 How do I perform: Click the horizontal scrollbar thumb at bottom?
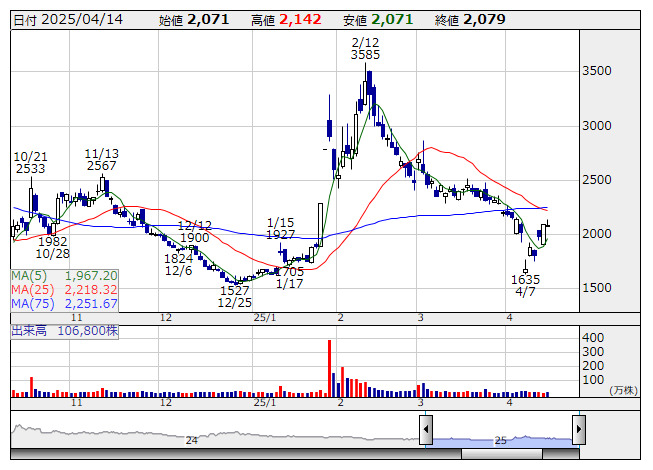pos(502,454)
